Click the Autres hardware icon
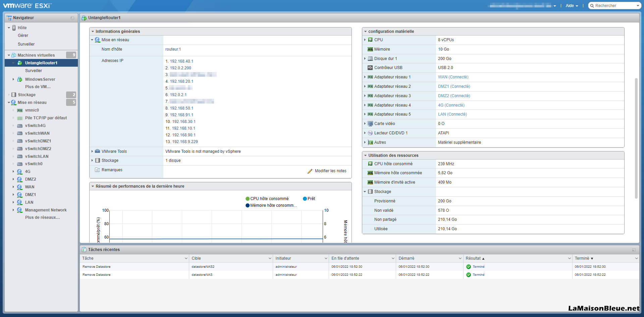Screen dimensions: 644x317 coord(370,142)
